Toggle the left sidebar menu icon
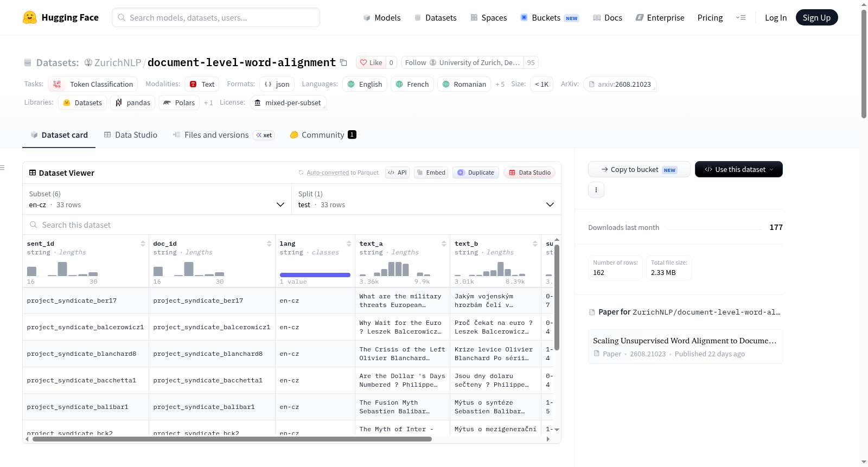The height and width of the screenshot is (467, 868). [2, 168]
